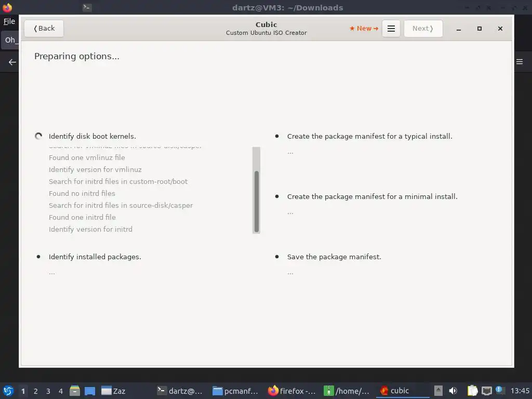
Task: Click the eject removable media tray icon
Action: pyautogui.click(x=438, y=391)
